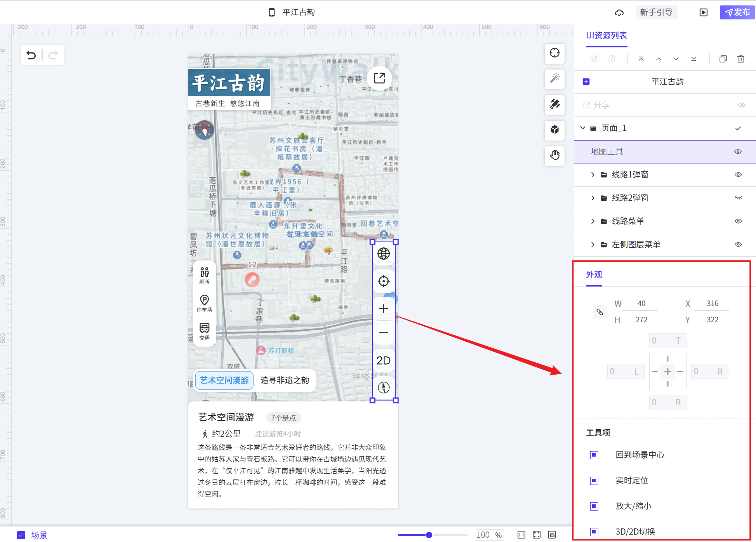Click the ungroup layers icon
This screenshot has height=542, width=756.
[612, 59]
